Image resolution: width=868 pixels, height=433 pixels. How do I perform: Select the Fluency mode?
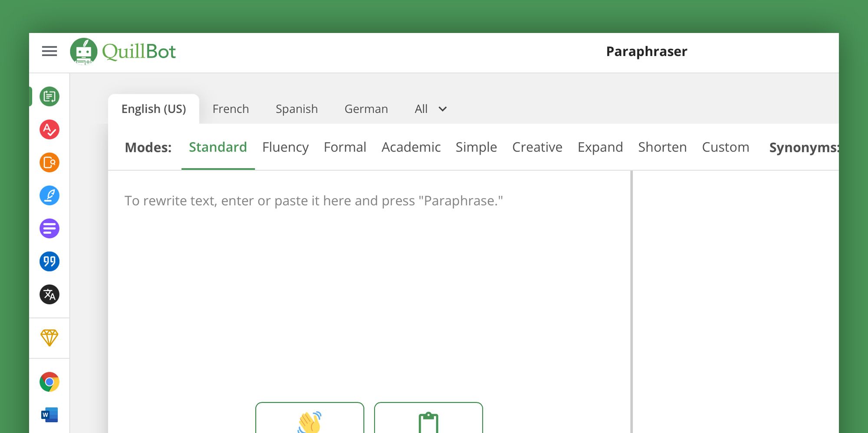[286, 147]
